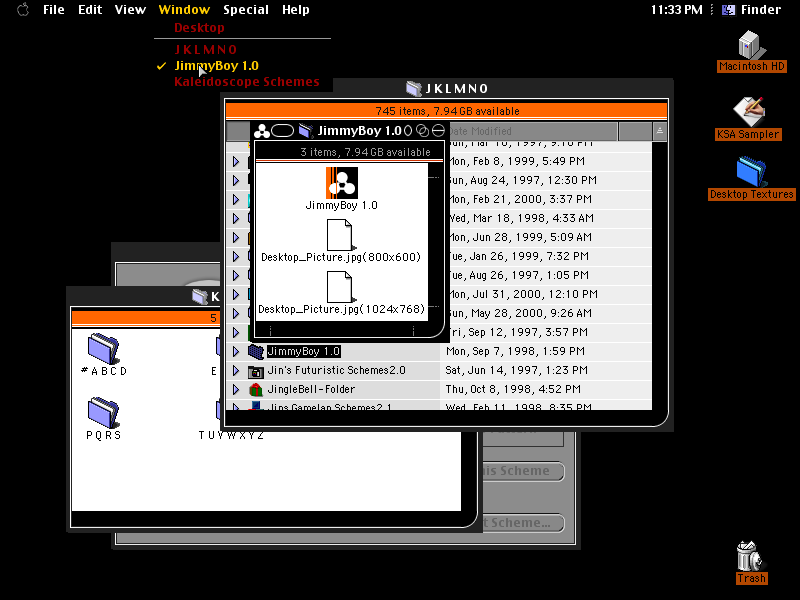Select the JimmyBoy 1.0 scheme file icon
Image resolution: width=800 pixels, height=600 pixels.
[x=342, y=183]
